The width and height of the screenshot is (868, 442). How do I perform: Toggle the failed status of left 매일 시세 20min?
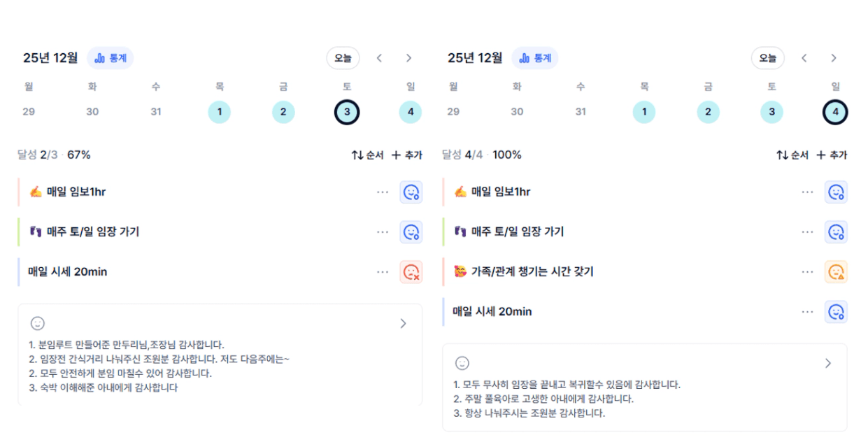411,272
